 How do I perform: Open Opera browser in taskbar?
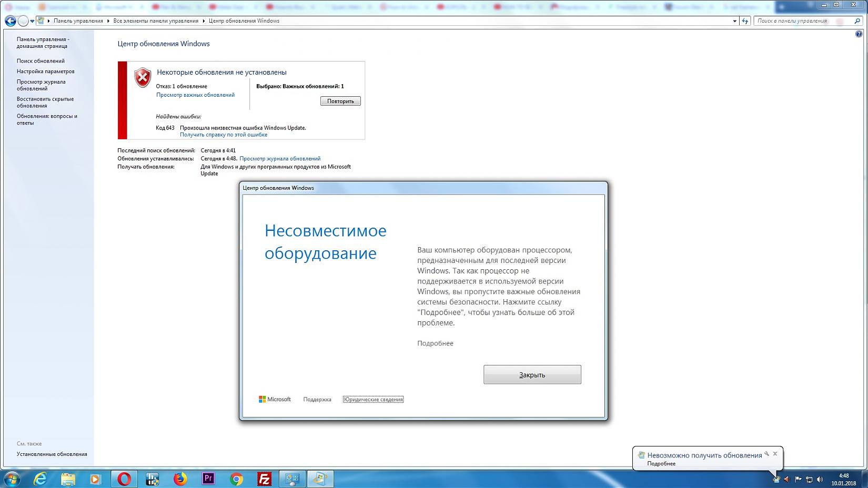[124, 479]
